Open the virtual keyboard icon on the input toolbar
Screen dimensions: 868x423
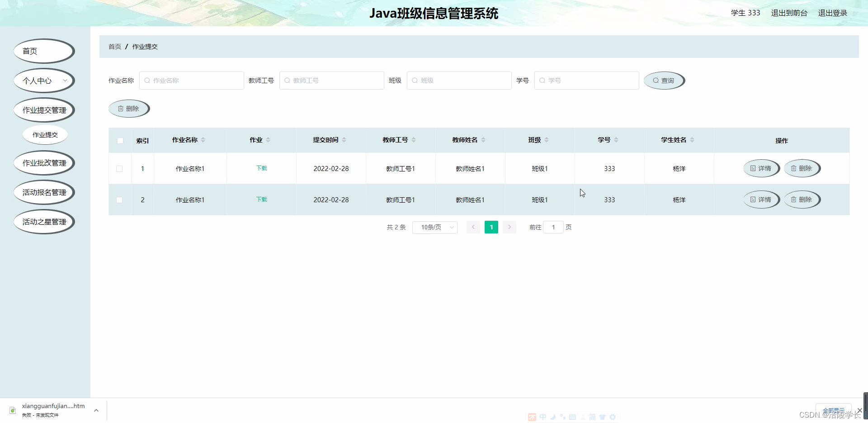coord(572,417)
